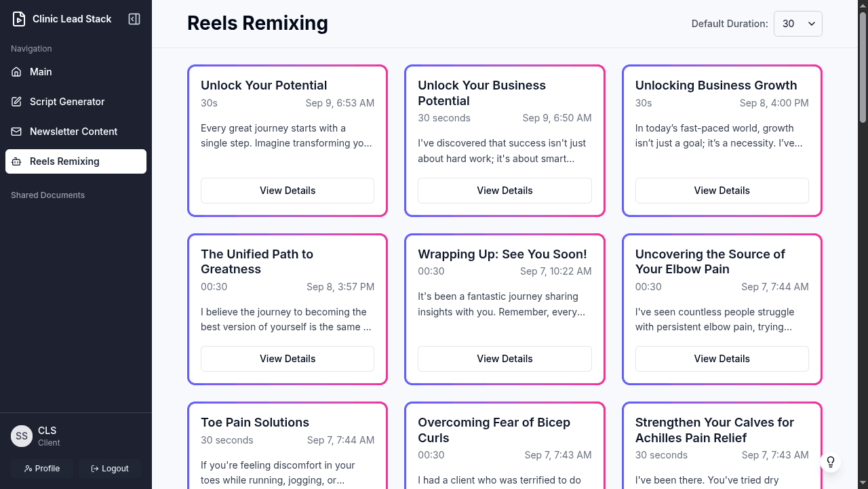The width and height of the screenshot is (868, 489).
Task: Select the Toe Pain Solutions card title
Action: click(x=255, y=423)
